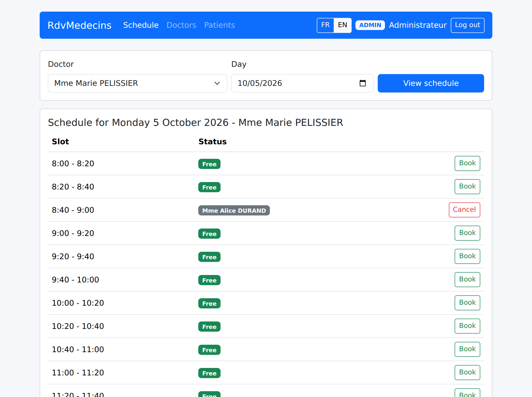Viewport: 532px width, 397px height.
Task: Book the 9:20 - 9:40 slot
Action: (467, 256)
